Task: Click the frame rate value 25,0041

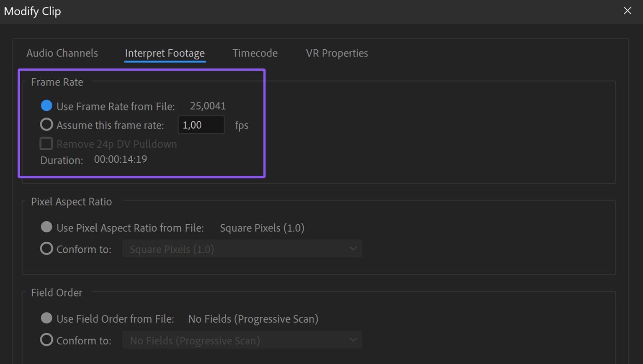Action: pos(208,106)
